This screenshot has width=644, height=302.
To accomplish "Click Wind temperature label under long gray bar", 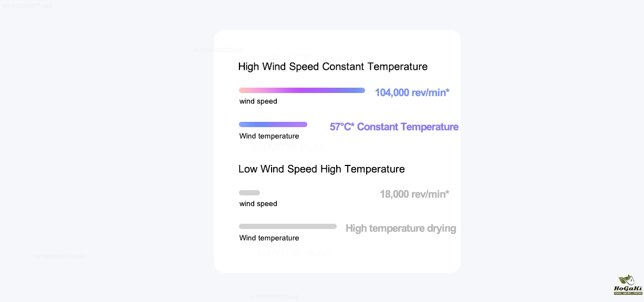I will coord(269,238).
